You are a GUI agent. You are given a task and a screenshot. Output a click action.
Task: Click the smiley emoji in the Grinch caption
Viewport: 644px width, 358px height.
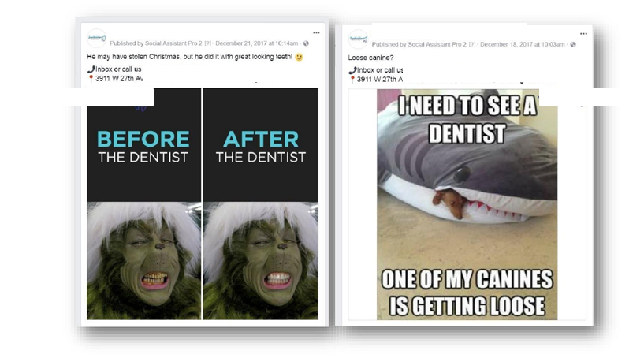click(299, 58)
